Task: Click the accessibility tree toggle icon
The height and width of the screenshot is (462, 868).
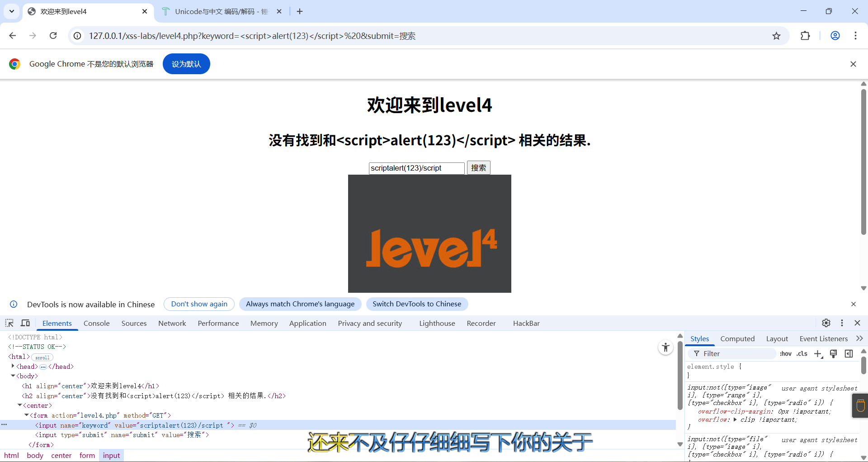Action: (x=665, y=348)
